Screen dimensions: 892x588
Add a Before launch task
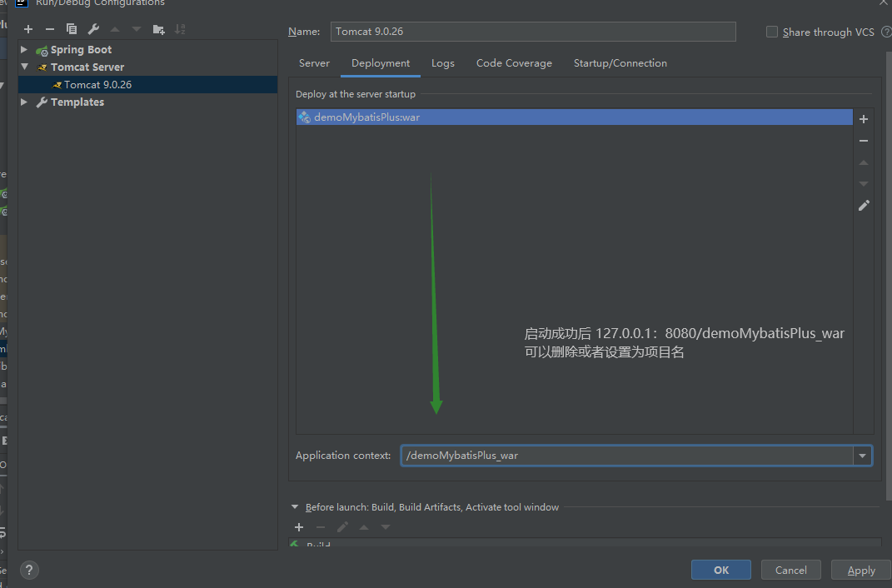pyautogui.click(x=299, y=527)
